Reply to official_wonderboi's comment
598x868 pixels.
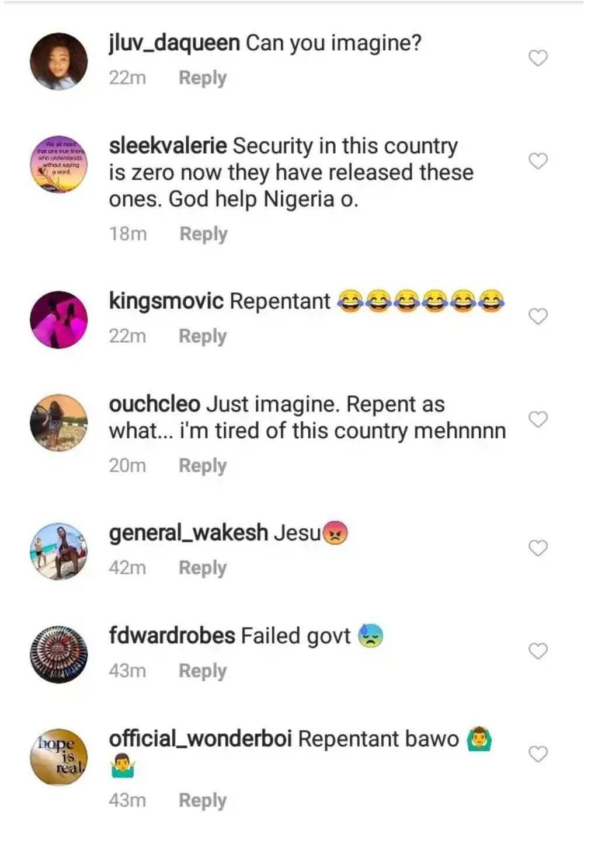coord(203,800)
